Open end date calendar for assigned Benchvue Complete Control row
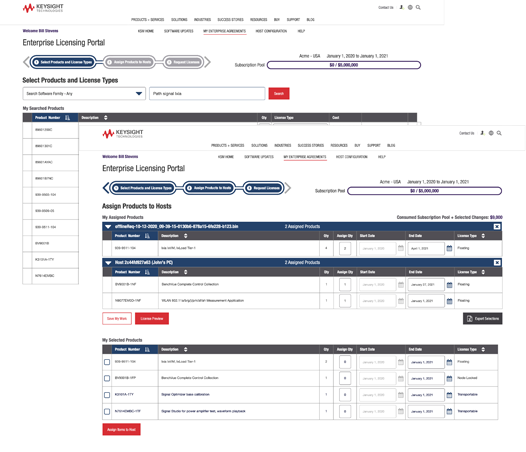 (450, 285)
